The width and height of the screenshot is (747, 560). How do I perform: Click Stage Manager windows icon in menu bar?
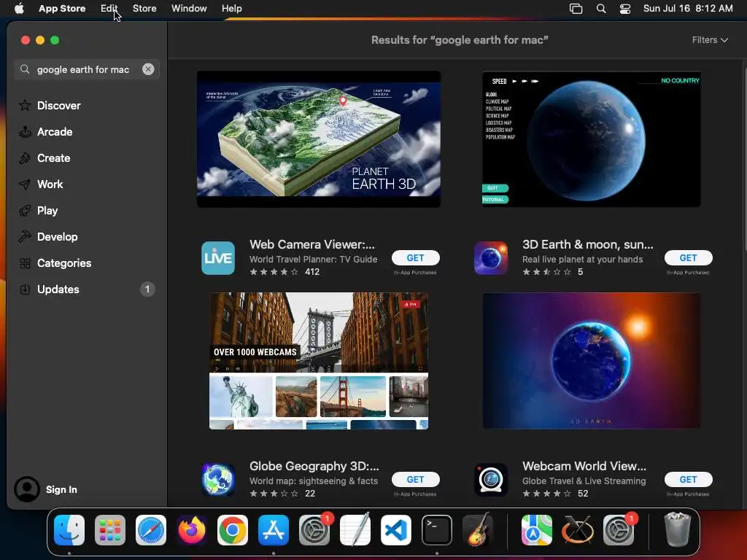576,9
